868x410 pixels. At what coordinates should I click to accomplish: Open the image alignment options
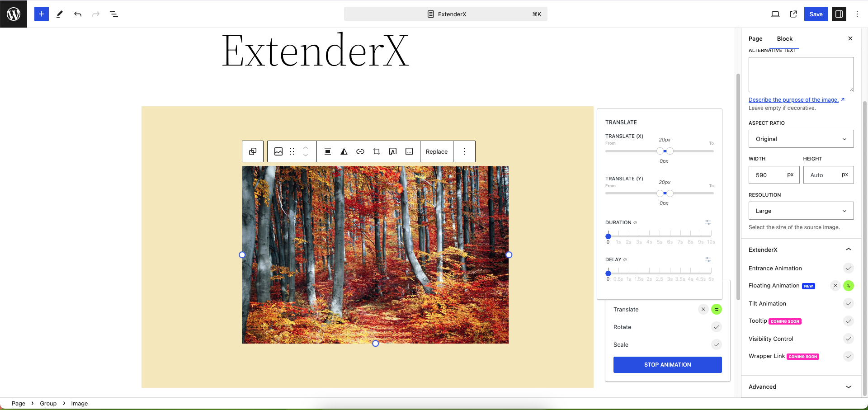click(x=328, y=151)
